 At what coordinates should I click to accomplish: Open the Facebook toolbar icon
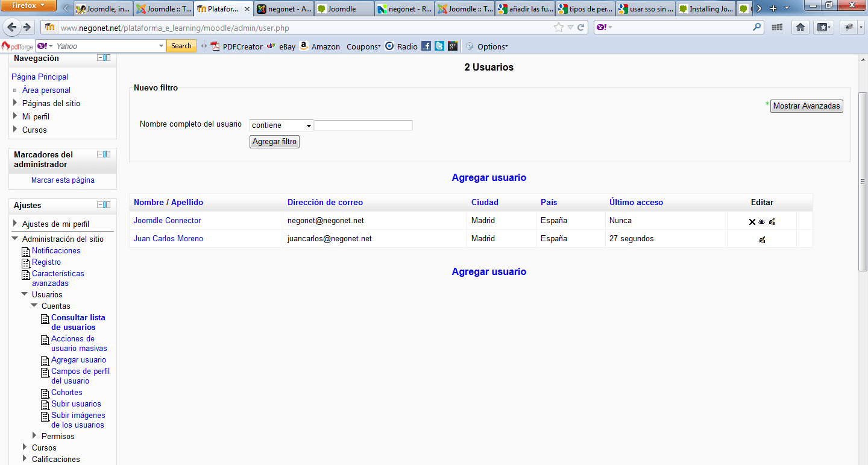coord(426,46)
